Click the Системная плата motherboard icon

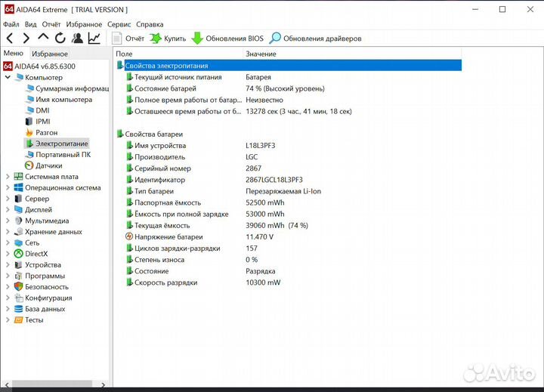click(x=18, y=177)
